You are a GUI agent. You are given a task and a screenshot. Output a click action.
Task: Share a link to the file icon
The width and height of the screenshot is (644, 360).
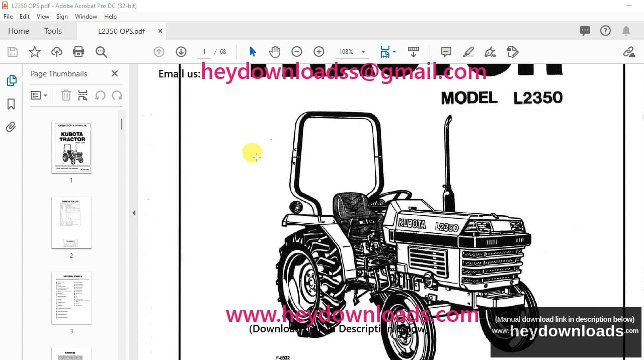628,52
